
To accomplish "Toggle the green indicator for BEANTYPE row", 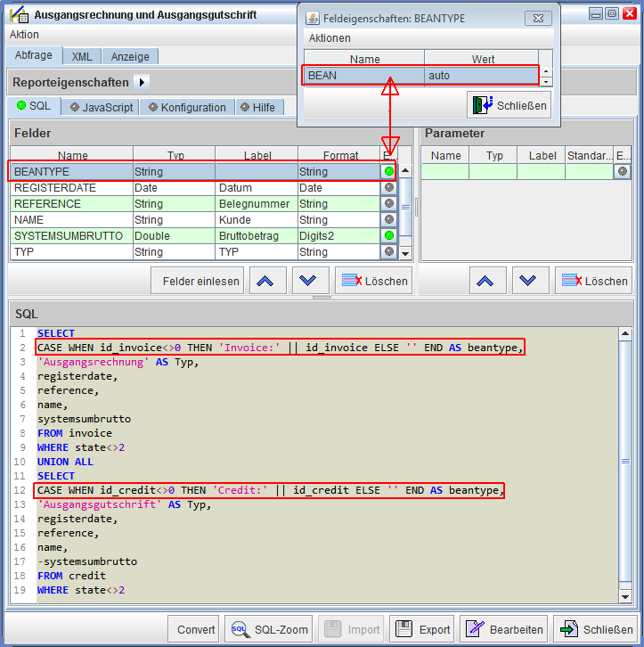I will click(388, 171).
